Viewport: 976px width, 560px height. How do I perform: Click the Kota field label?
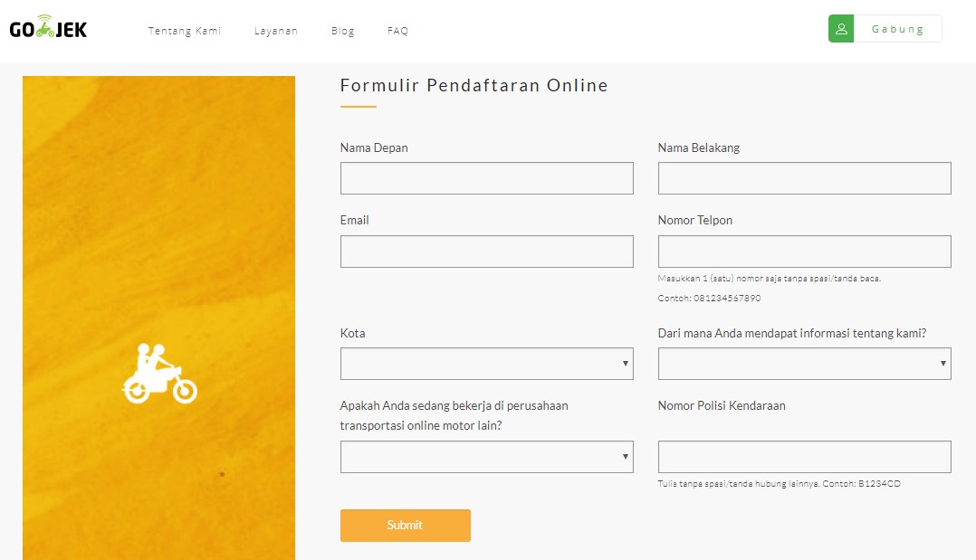(x=353, y=333)
